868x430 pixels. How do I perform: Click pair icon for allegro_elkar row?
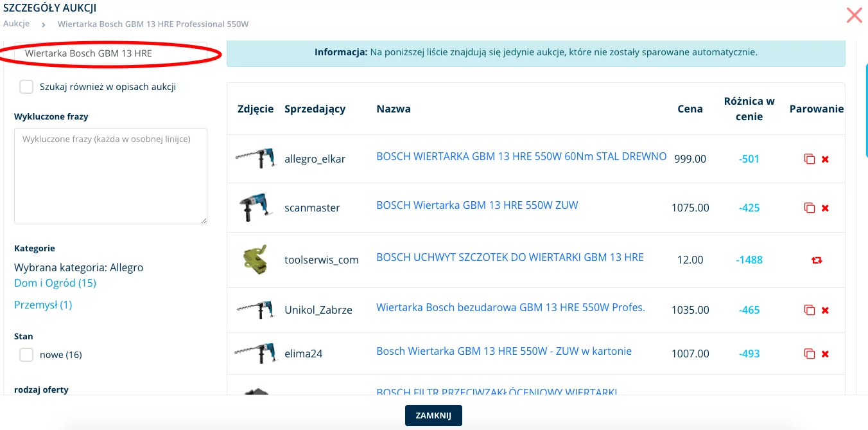pyautogui.click(x=810, y=159)
